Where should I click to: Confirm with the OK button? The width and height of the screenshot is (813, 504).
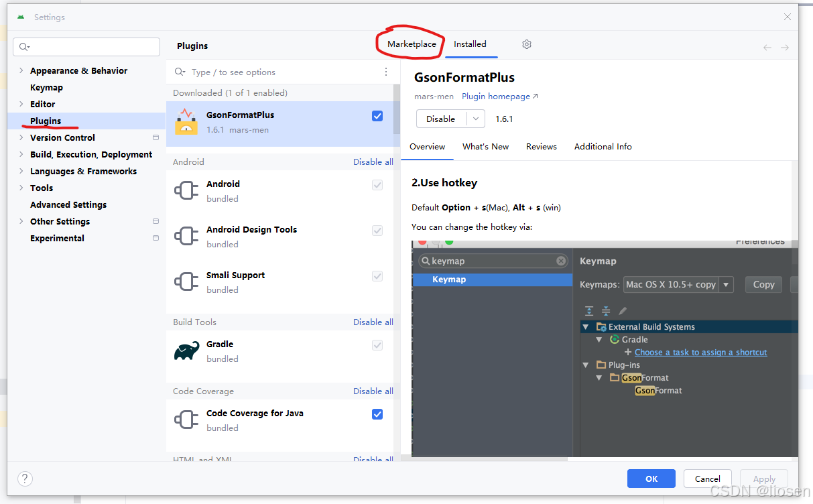(x=651, y=479)
